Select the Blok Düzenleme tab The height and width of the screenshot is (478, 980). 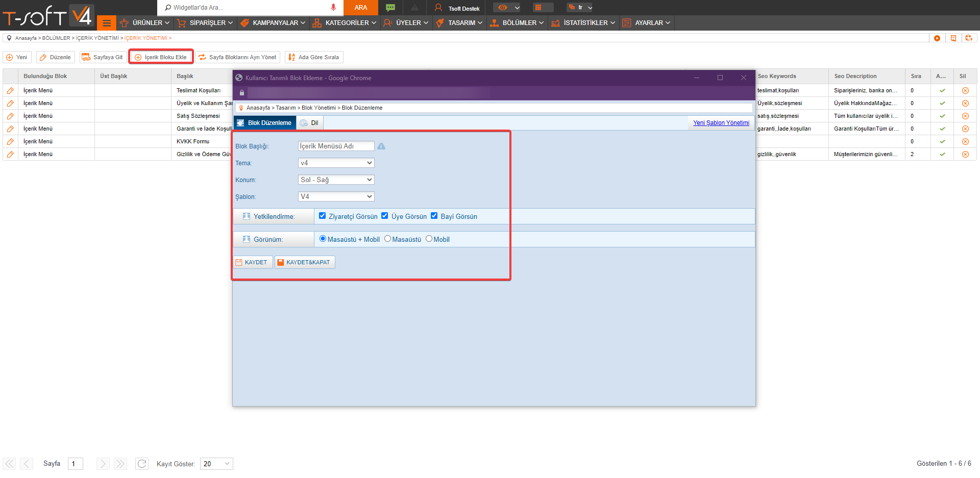click(264, 123)
